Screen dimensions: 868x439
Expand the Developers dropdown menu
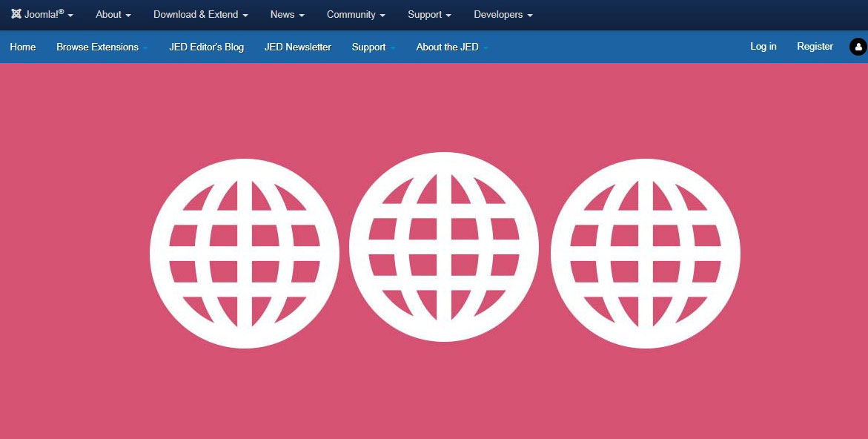(503, 15)
